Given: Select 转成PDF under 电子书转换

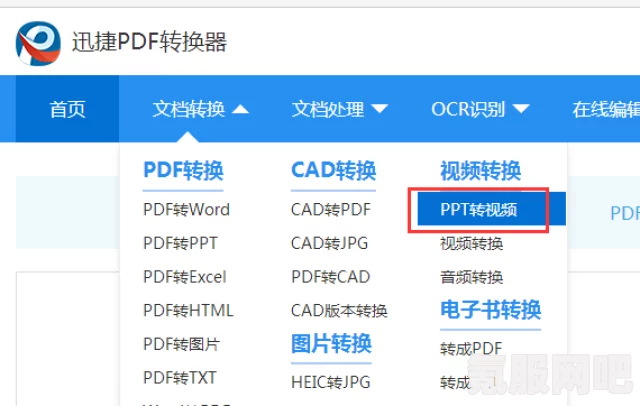Looking at the screenshot, I should (x=471, y=348).
